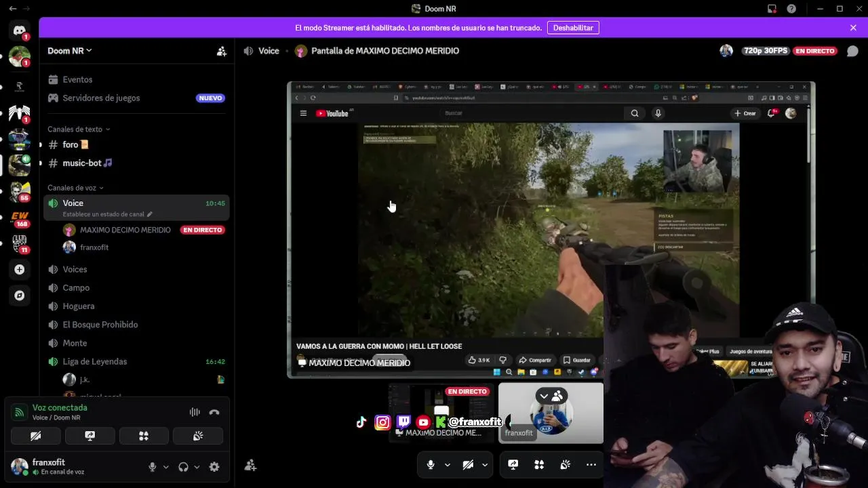Open MAXIMO DECIMO stream preview thumbnail

pos(442,413)
